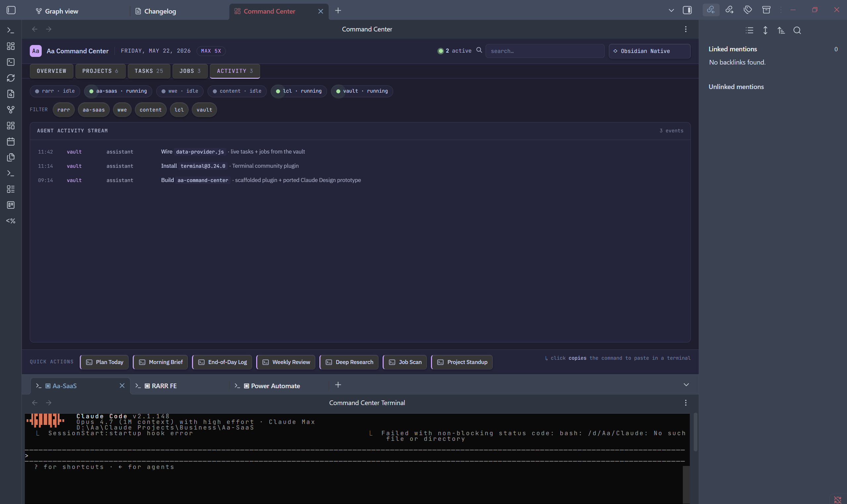This screenshot has width=847, height=504.
Task: Toggle the vault filter chip
Action: click(204, 110)
